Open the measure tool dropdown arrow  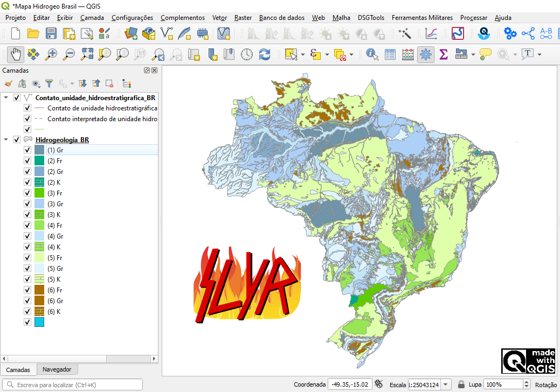473,54
